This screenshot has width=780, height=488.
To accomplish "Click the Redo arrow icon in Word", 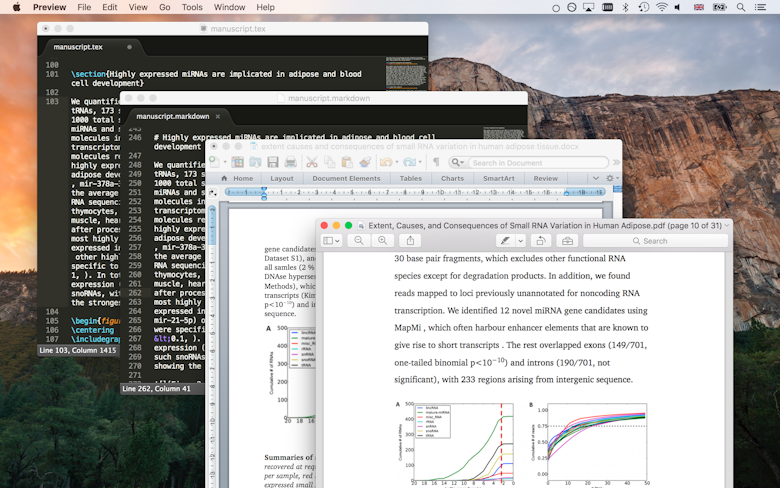I will click(x=409, y=162).
